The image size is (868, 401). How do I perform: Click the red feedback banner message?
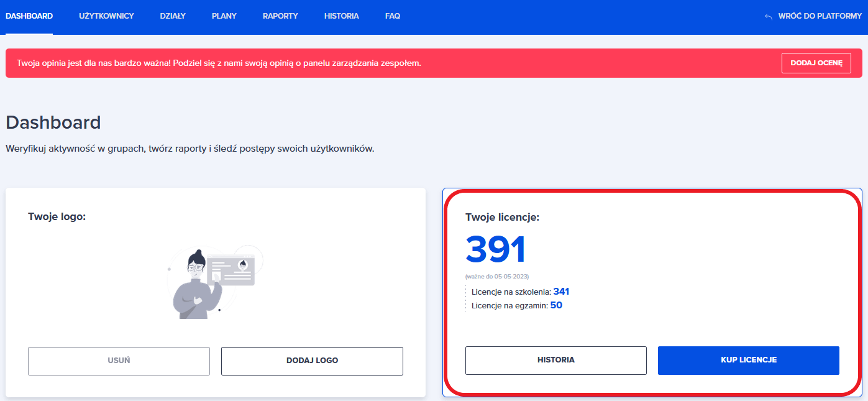click(219, 63)
